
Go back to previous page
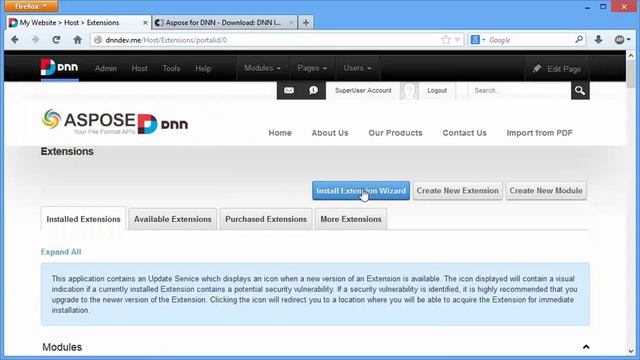click(x=15, y=40)
